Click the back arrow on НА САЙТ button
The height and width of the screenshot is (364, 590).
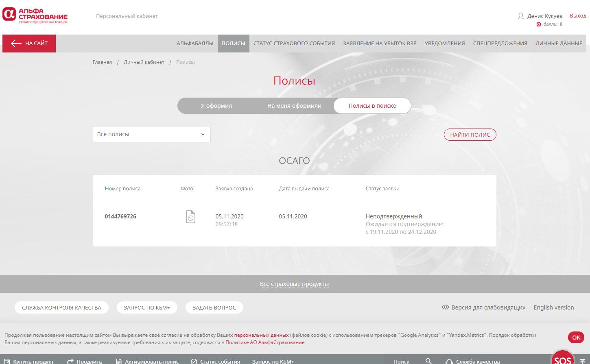coord(16,44)
